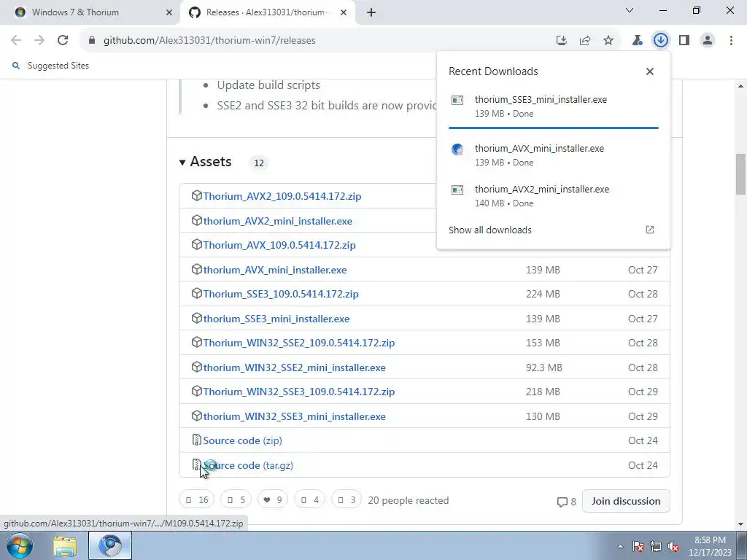Open the Action Center flag icon
747x560 pixels.
pyautogui.click(x=638, y=546)
